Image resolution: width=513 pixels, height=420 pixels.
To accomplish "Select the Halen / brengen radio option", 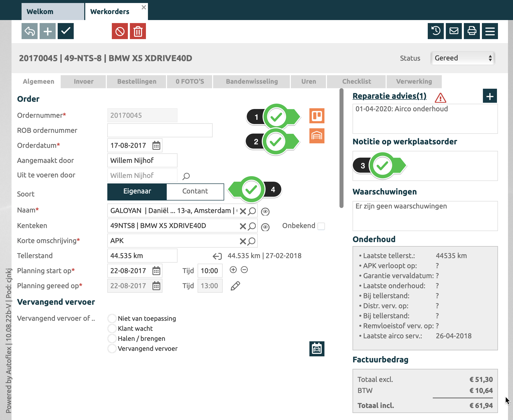I will pos(112,339).
